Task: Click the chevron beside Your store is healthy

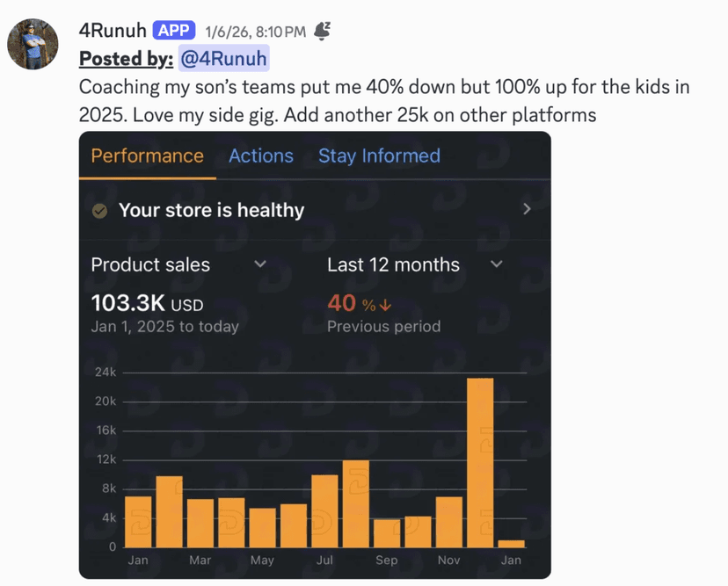Action: point(526,209)
